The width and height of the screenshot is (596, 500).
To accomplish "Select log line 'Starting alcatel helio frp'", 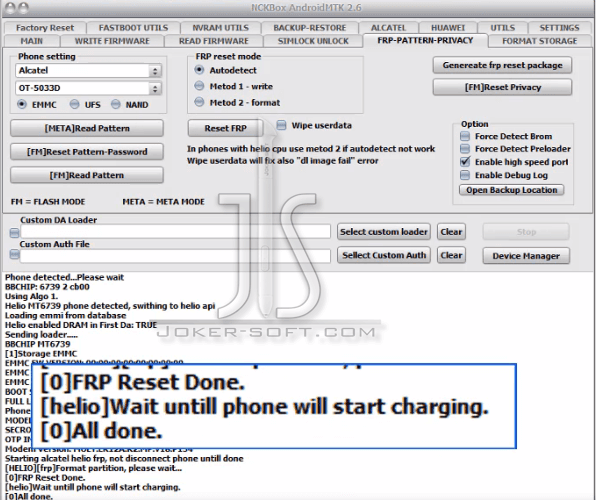I will click(x=124, y=459).
